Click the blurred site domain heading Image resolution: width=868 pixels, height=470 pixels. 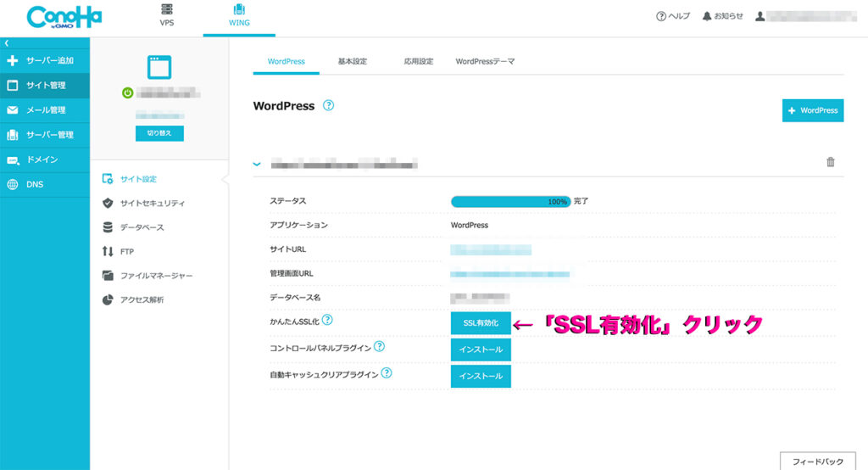[x=344, y=164]
